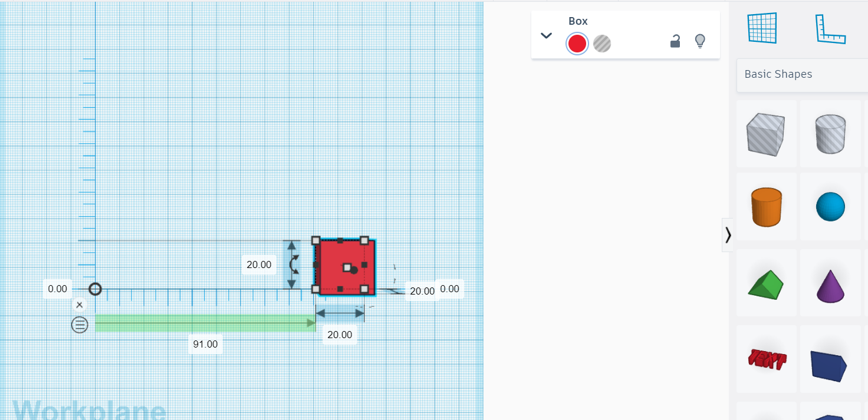Click the white height handle at box center
Viewport: 868px width, 420px height.
click(347, 267)
